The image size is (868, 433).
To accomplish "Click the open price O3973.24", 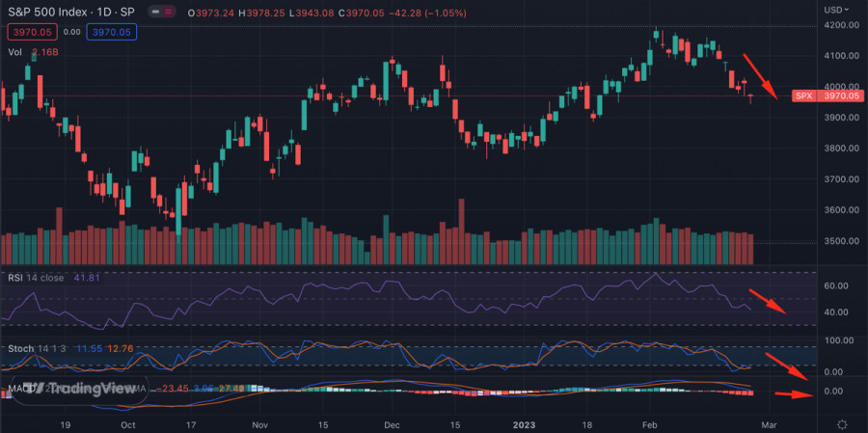I will click(211, 13).
